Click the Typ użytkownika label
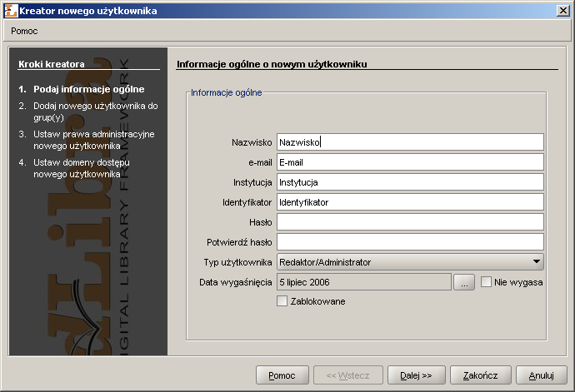Screen dimensions: 575x392 click(x=237, y=262)
